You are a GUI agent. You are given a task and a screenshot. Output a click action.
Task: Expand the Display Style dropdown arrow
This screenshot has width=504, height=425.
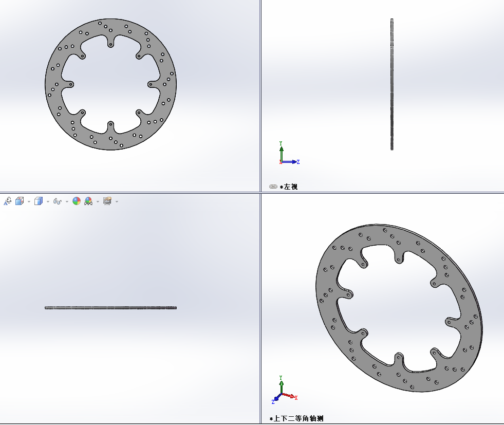(48, 201)
